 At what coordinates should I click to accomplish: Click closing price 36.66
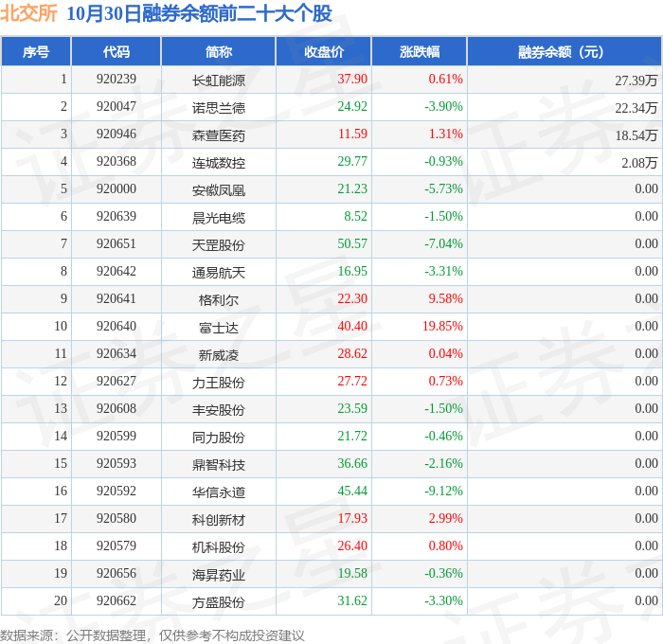coord(352,464)
